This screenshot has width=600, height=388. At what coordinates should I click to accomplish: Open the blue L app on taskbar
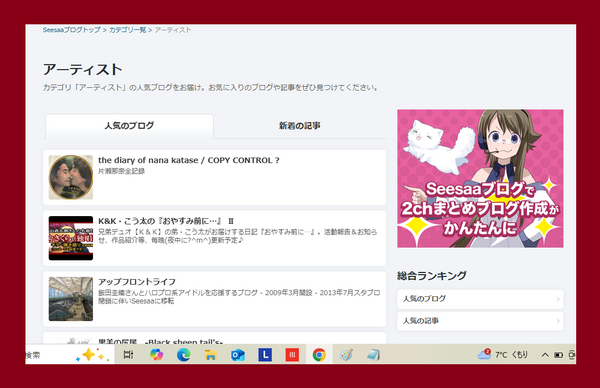[x=265, y=355]
